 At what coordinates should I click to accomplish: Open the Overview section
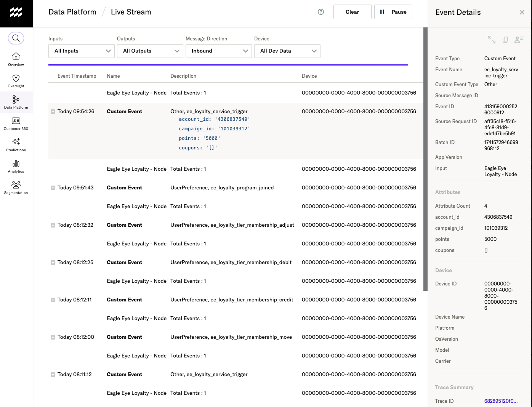click(x=16, y=59)
